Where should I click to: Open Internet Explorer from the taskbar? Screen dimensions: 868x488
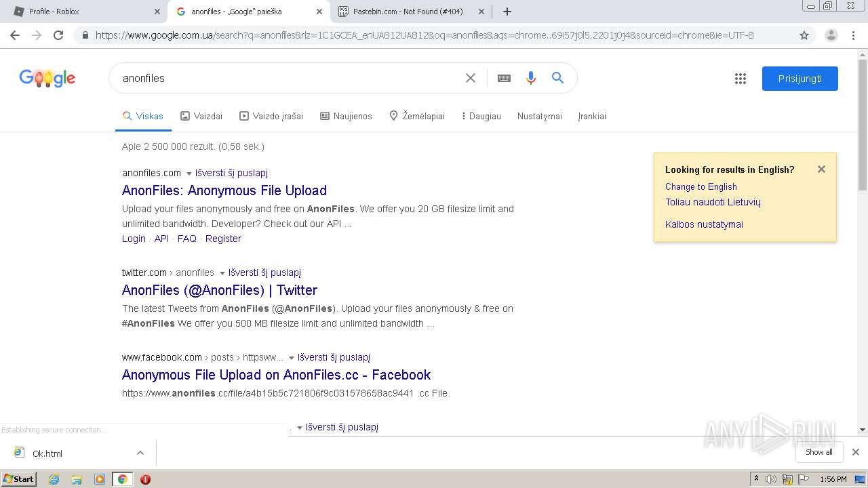tap(54, 479)
